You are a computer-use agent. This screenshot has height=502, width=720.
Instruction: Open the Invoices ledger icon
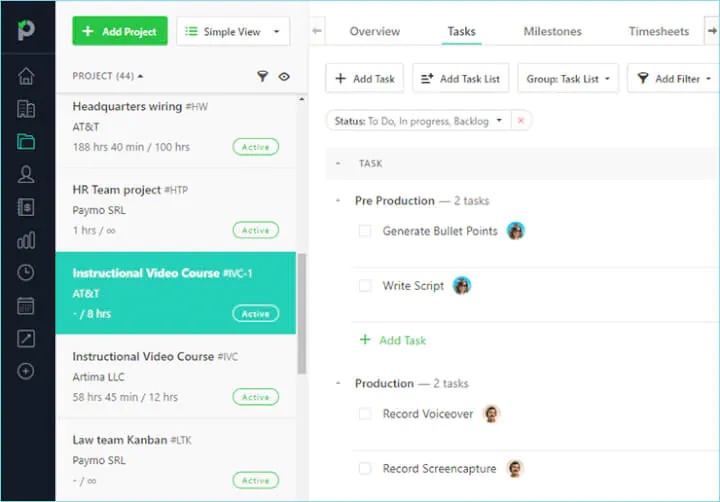point(26,207)
